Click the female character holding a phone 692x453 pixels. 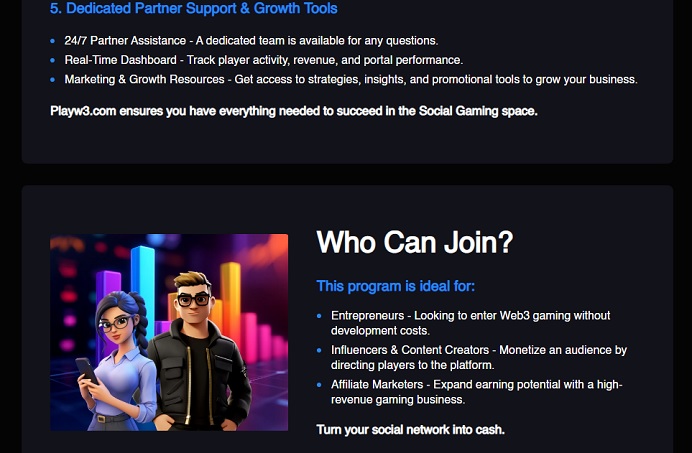click(x=117, y=362)
